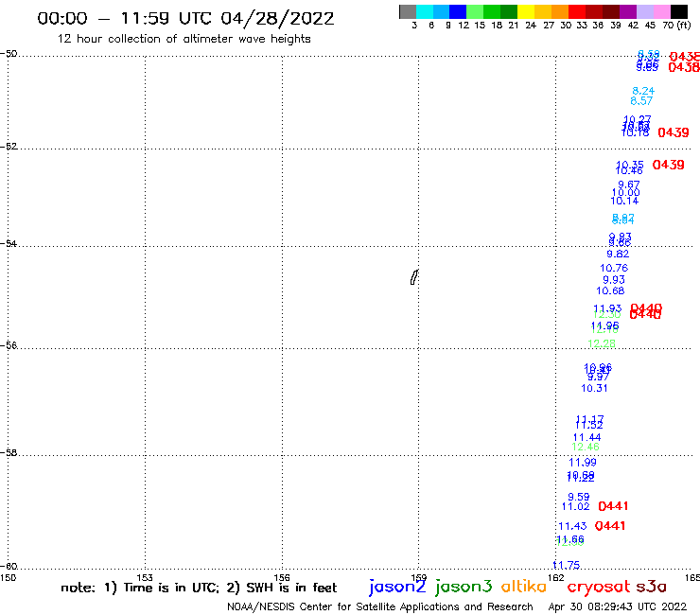Image resolution: width=700 pixels, height=615 pixels.
Task: Click the wave height value 10.31
Action: click(x=594, y=388)
